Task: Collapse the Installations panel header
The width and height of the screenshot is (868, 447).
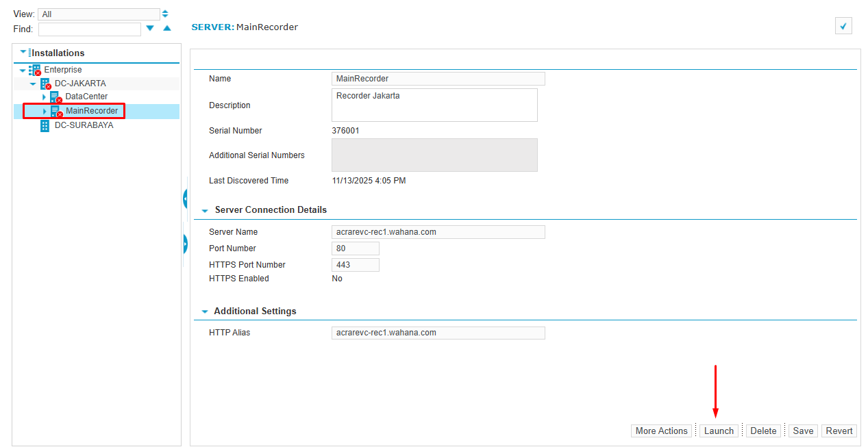Action: tap(24, 53)
